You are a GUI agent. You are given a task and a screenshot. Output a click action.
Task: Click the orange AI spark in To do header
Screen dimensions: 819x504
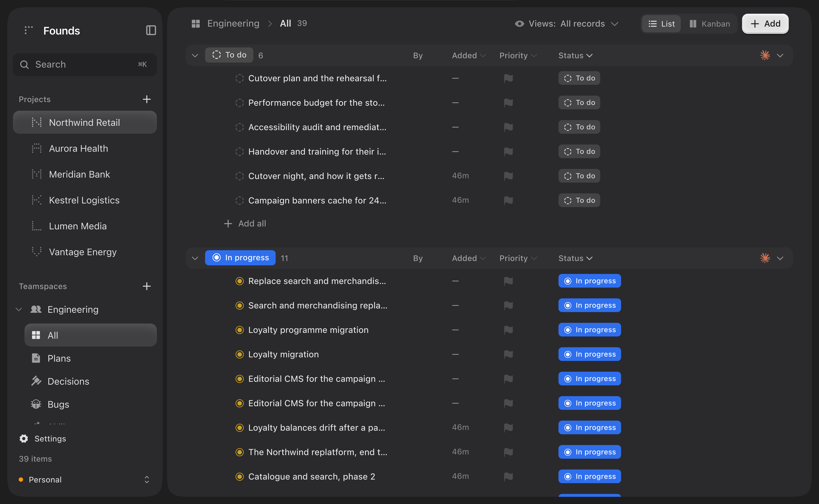pos(765,55)
